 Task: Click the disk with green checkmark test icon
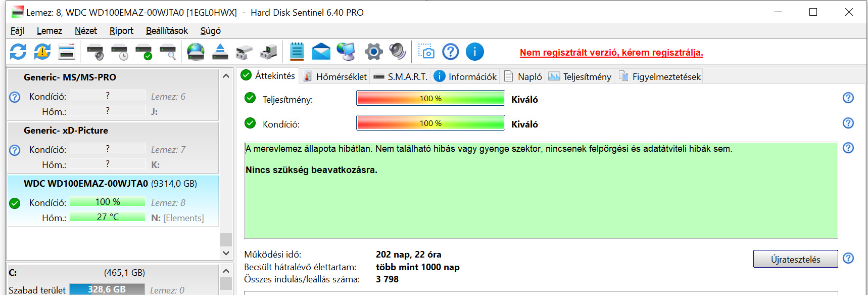click(143, 52)
